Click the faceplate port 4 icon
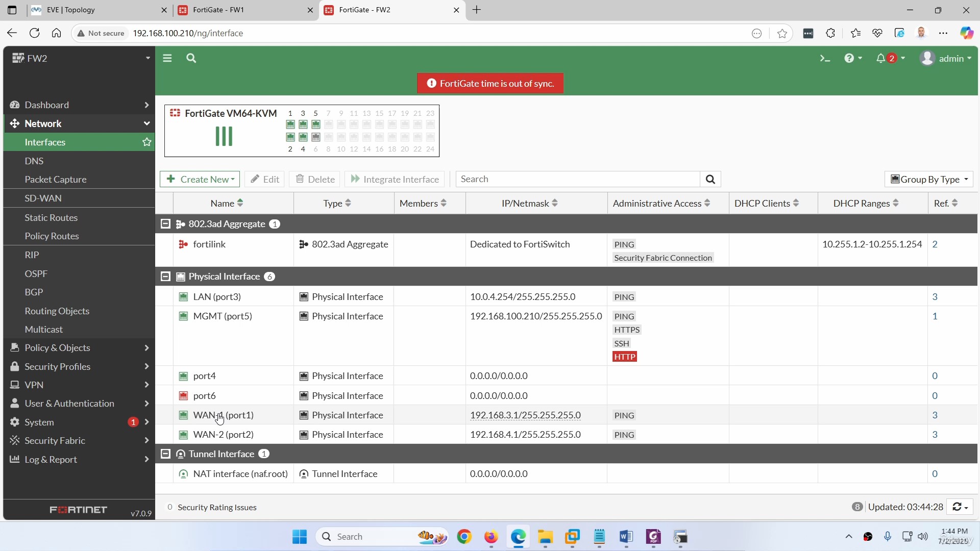 (x=303, y=137)
